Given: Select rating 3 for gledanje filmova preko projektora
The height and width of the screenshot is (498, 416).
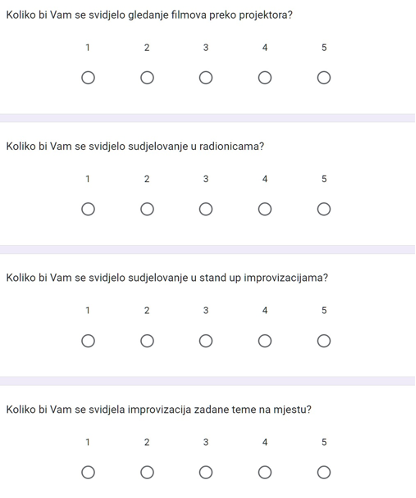Looking at the screenshot, I should tap(206, 78).
